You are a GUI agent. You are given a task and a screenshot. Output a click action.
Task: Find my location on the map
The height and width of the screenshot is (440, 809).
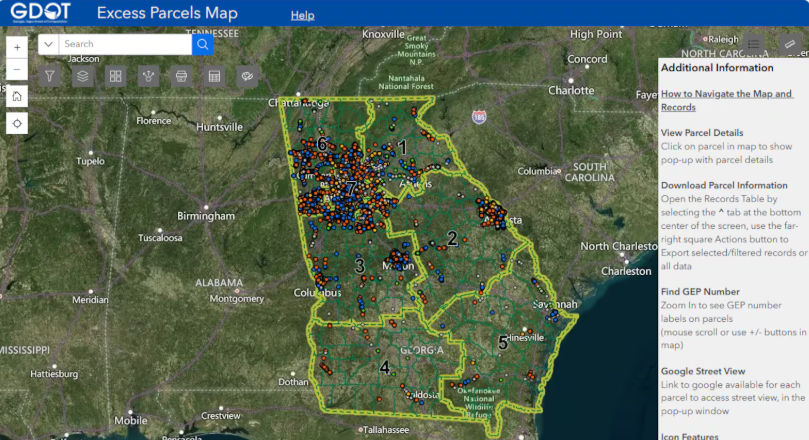17,123
